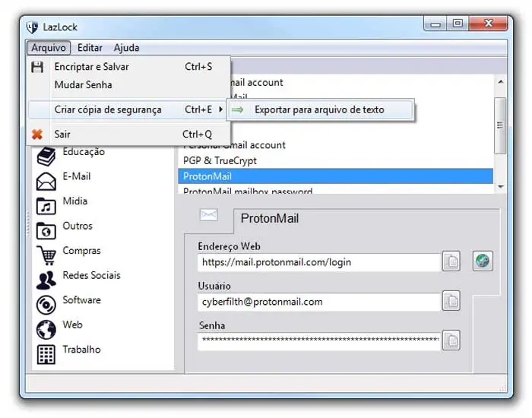The image size is (532, 418).
Task: Select Sair to quit LazLock
Action: click(x=129, y=135)
